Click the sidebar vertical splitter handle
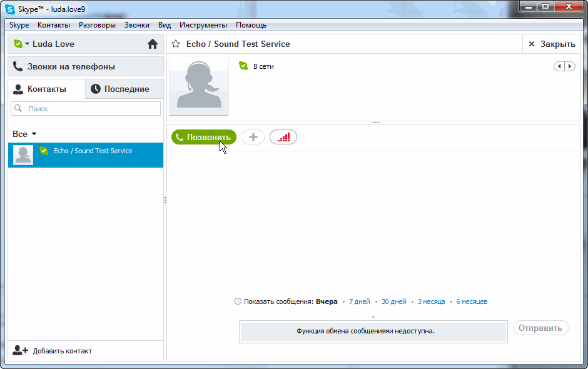 (x=165, y=200)
